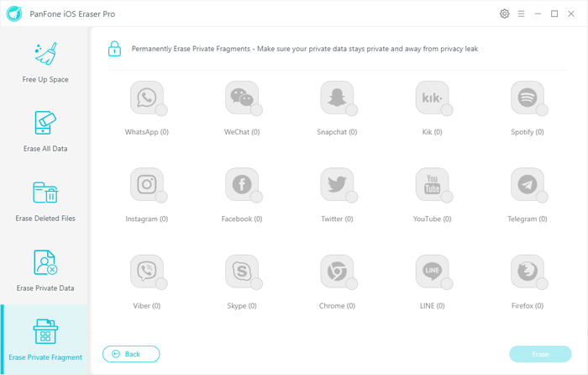This screenshot has height=375, width=588.
Task: Tick the Snapchat selection circle
Action: pos(352,110)
